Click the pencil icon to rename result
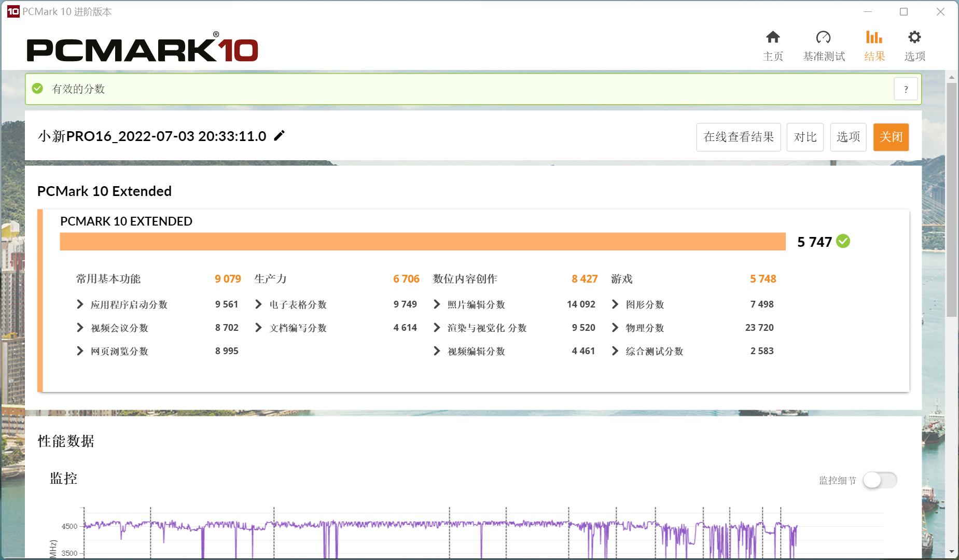The height and width of the screenshot is (560, 959). tap(279, 136)
